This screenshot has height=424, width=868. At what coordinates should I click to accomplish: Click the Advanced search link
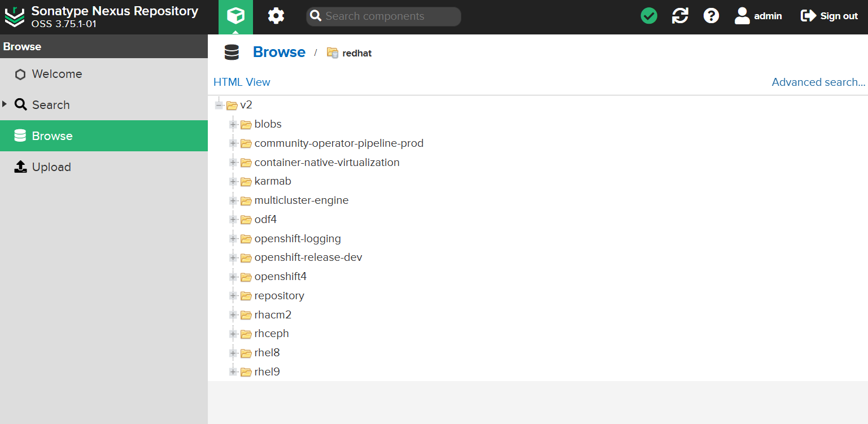[818, 82]
